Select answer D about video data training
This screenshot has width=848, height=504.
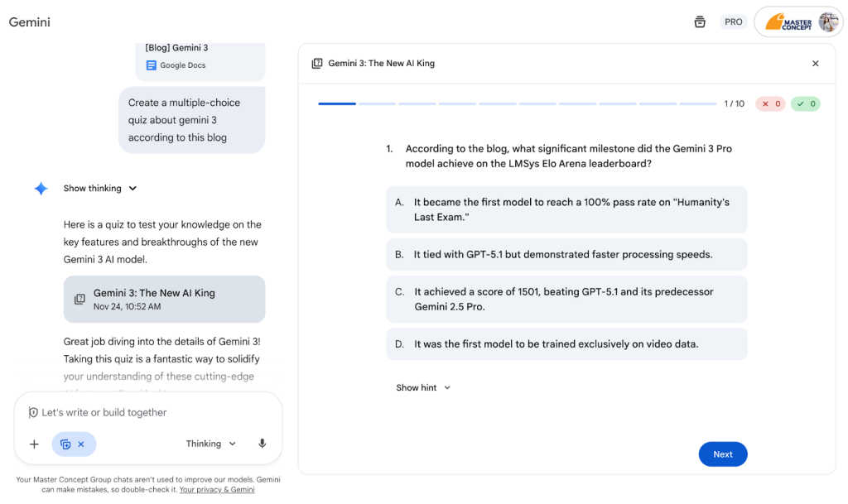click(x=566, y=344)
